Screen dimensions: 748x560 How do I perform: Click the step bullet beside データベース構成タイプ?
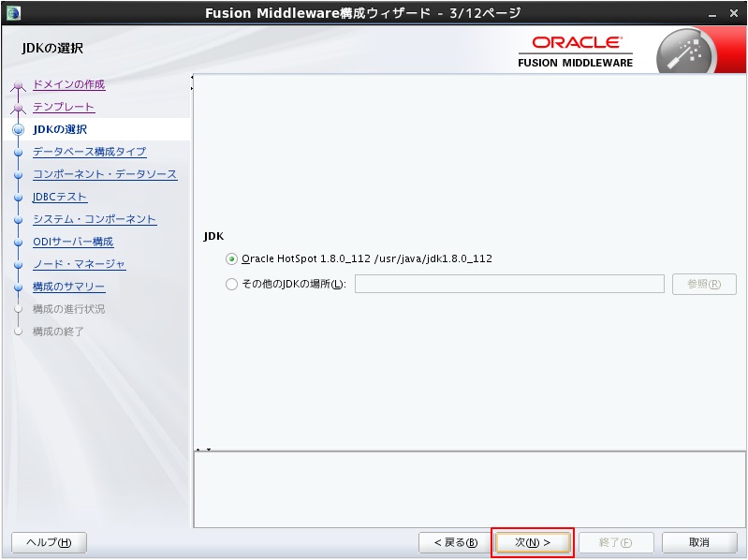click(18, 153)
